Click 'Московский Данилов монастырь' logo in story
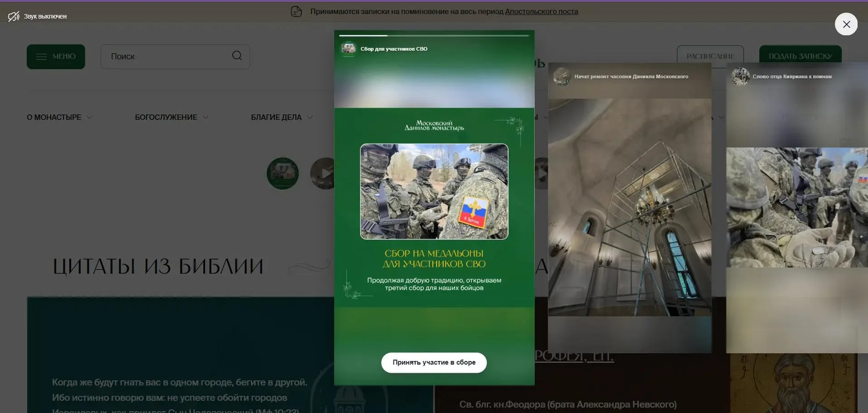The image size is (868, 413). [x=434, y=125]
